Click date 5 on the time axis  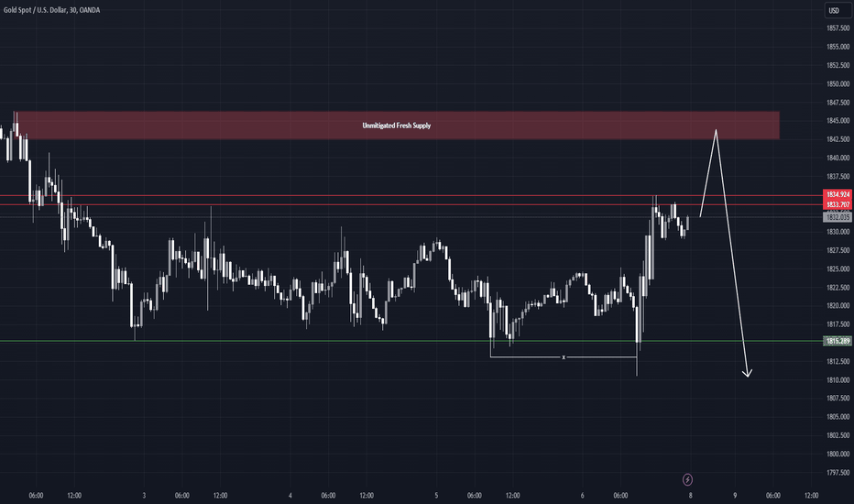point(436,496)
